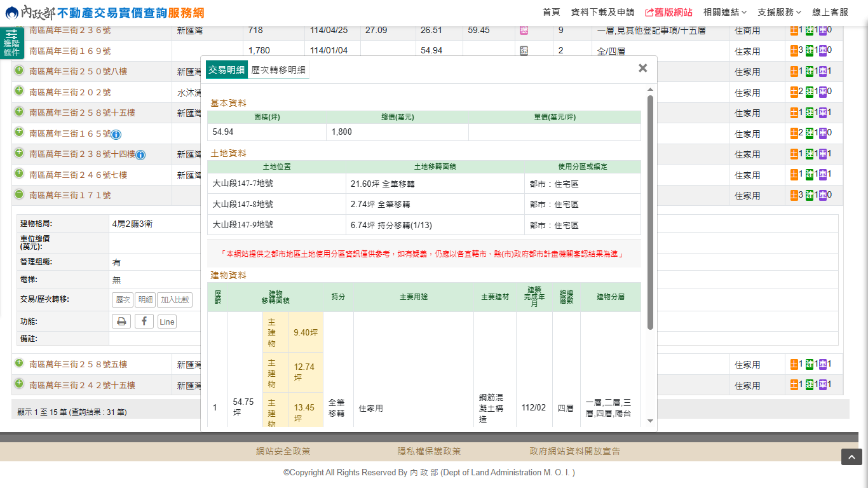The image size is (868, 488).
Task: Open the 隱私權保護政策 footer link
Action: click(x=429, y=452)
